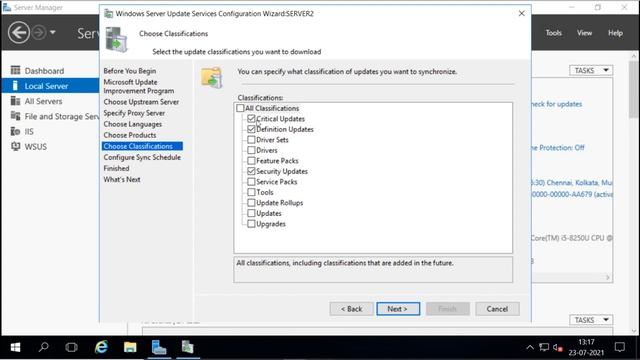Viewport: 640px width, 360px height.
Task: Go to Before You Begin step
Action: [x=130, y=71]
